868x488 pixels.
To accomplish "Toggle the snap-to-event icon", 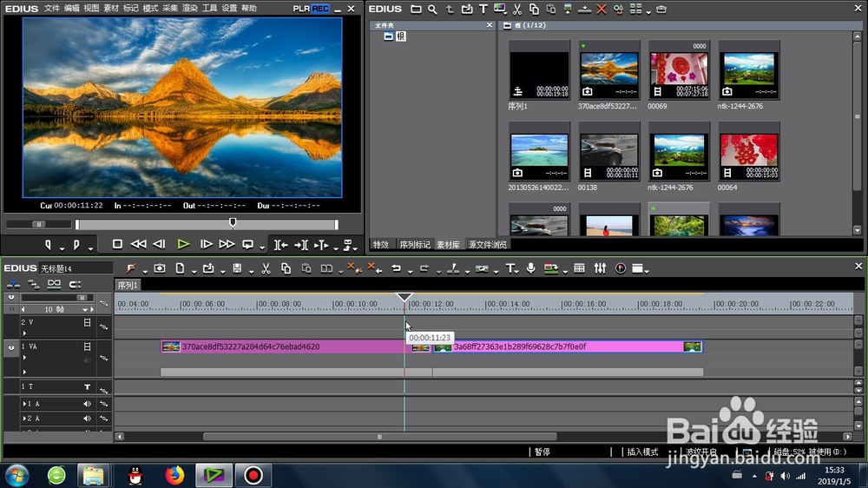I will pyautogui.click(x=75, y=285).
